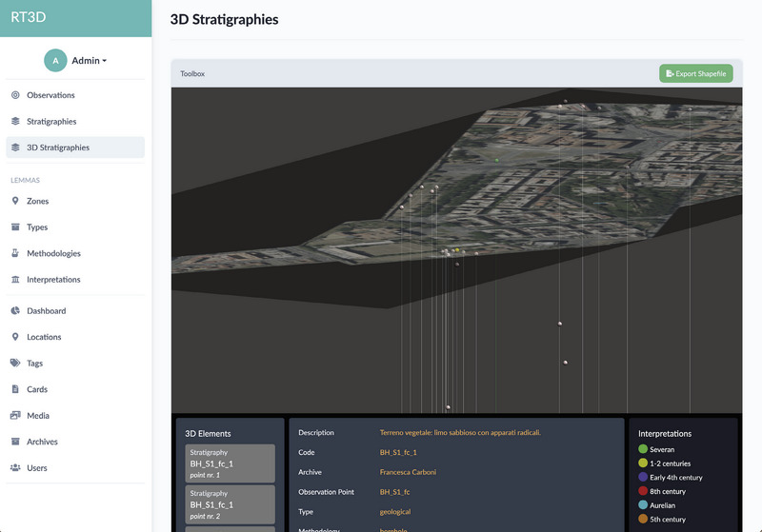762x532 pixels.
Task: Click the Users group icon
Action: pyautogui.click(x=15, y=468)
